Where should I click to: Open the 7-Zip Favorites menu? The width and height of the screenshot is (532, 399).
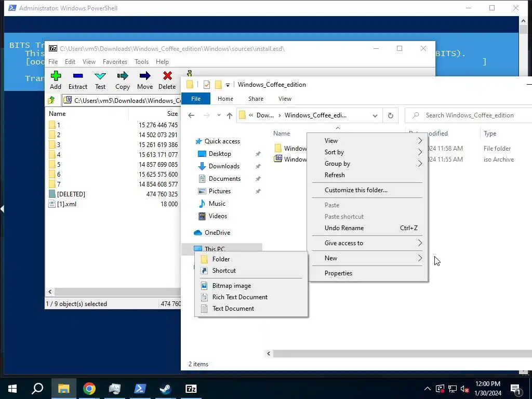pyautogui.click(x=115, y=62)
